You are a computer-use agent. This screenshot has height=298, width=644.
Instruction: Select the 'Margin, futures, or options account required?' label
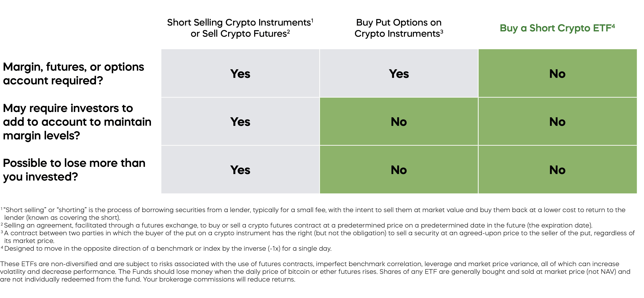point(74,73)
